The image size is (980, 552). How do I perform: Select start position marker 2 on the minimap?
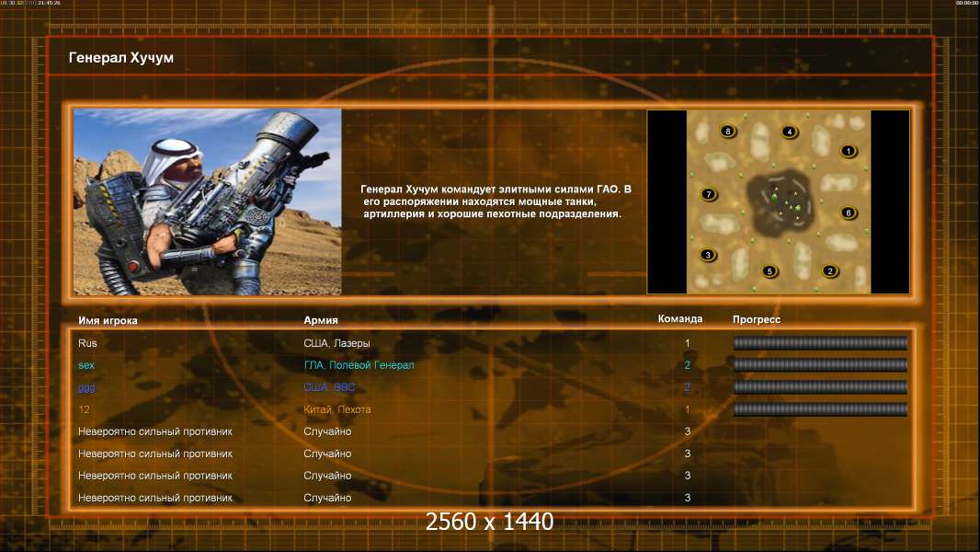830,270
